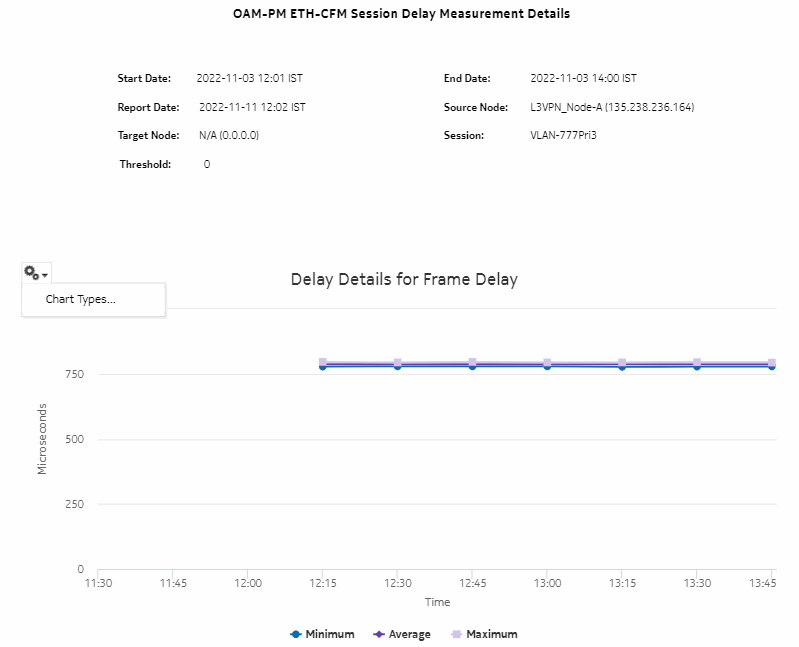Toggle the Minimum series in legend
Viewport: 799px width, 647px height.
click(322, 634)
